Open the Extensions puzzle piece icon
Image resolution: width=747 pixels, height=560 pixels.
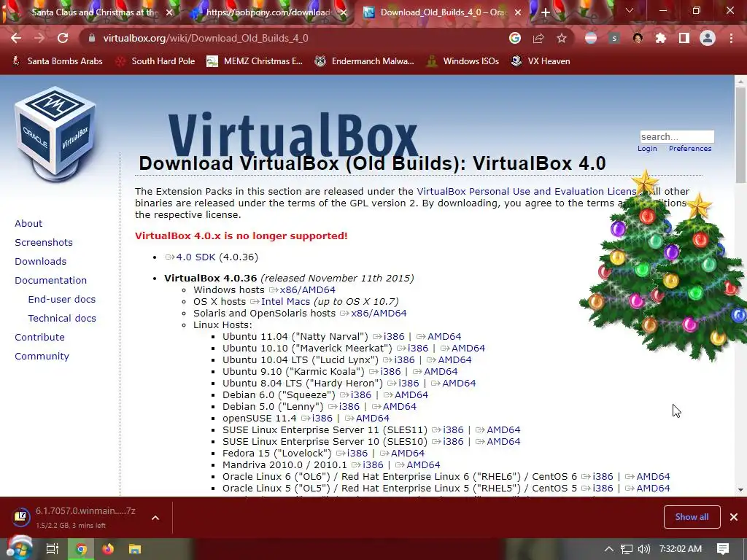coord(661,38)
